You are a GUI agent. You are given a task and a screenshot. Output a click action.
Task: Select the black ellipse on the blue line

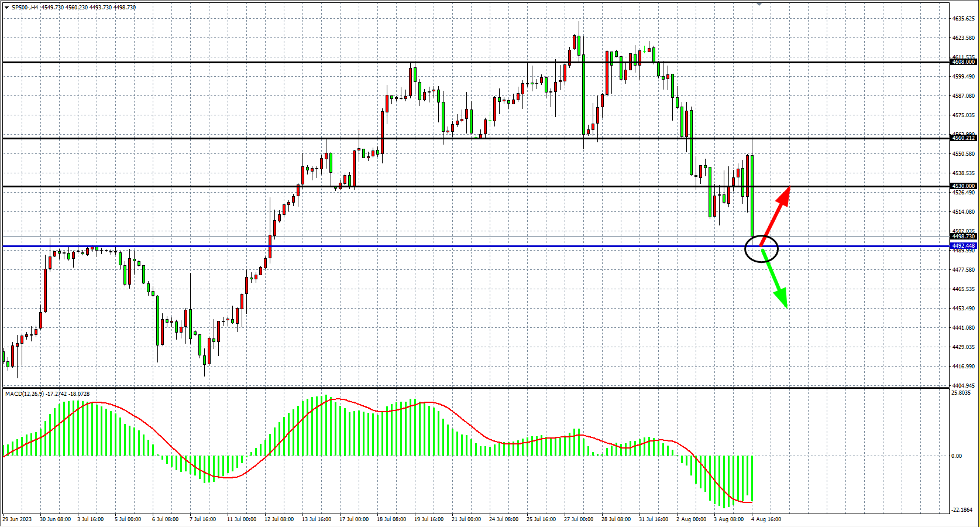[x=761, y=249]
